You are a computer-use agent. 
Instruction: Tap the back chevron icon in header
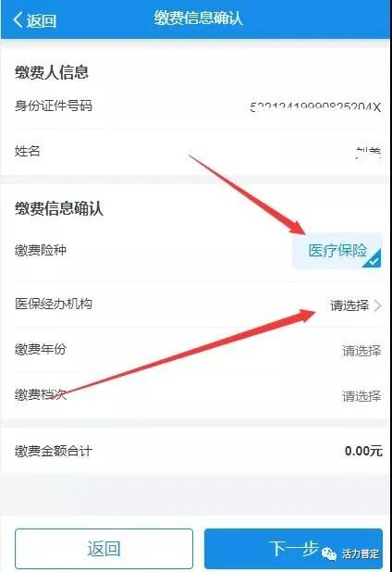click(18, 19)
